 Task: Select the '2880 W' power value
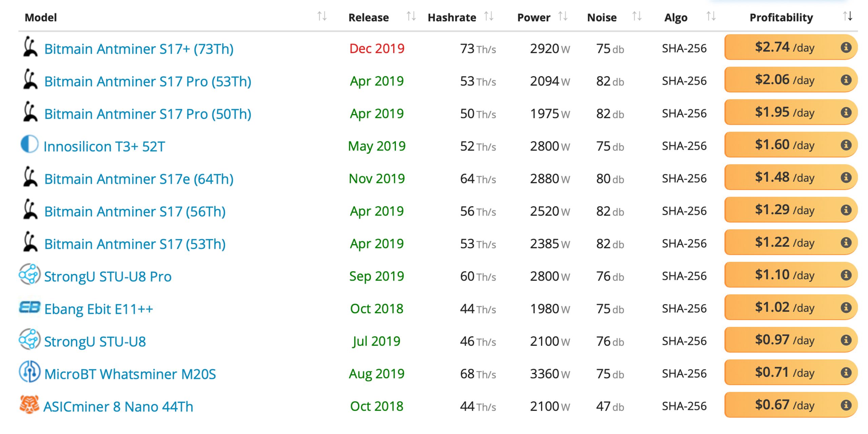click(x=550, y=179)
